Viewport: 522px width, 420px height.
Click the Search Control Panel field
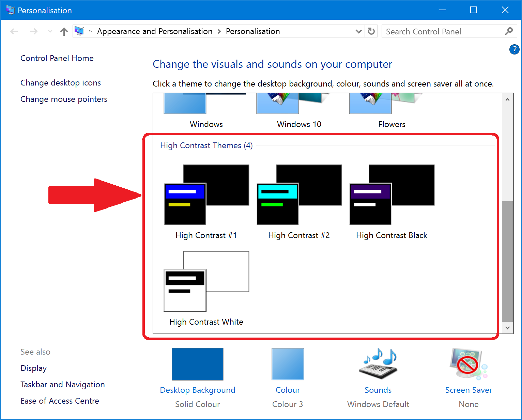pyautogui.click(x=440, y=31)
